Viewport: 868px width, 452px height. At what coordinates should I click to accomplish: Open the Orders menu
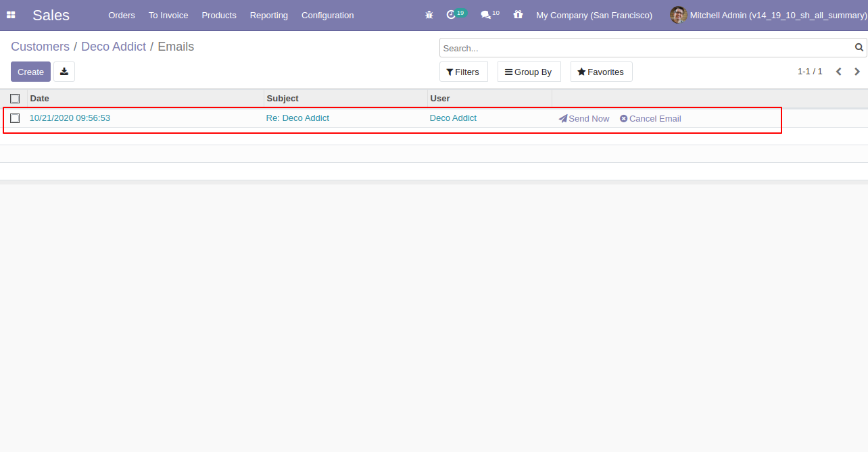(x=122, y=15)
